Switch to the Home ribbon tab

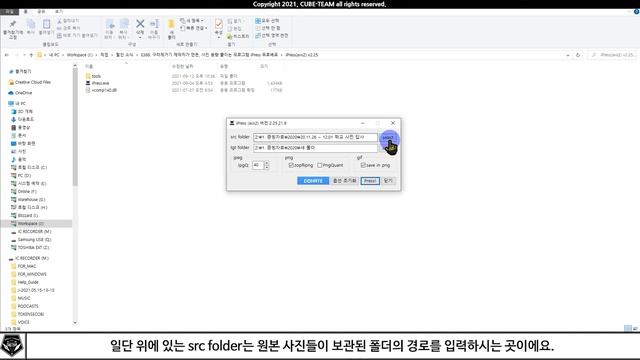[x=25, y=12]
